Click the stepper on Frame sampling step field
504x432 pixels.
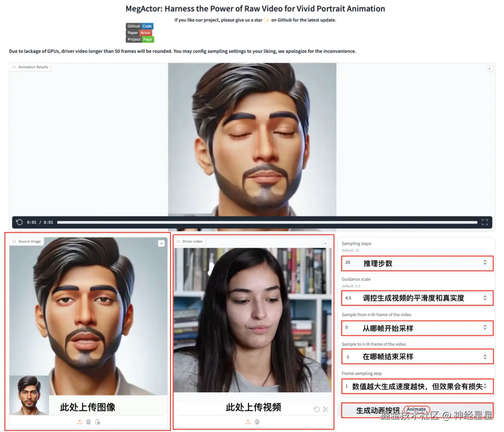coord(485,386)
